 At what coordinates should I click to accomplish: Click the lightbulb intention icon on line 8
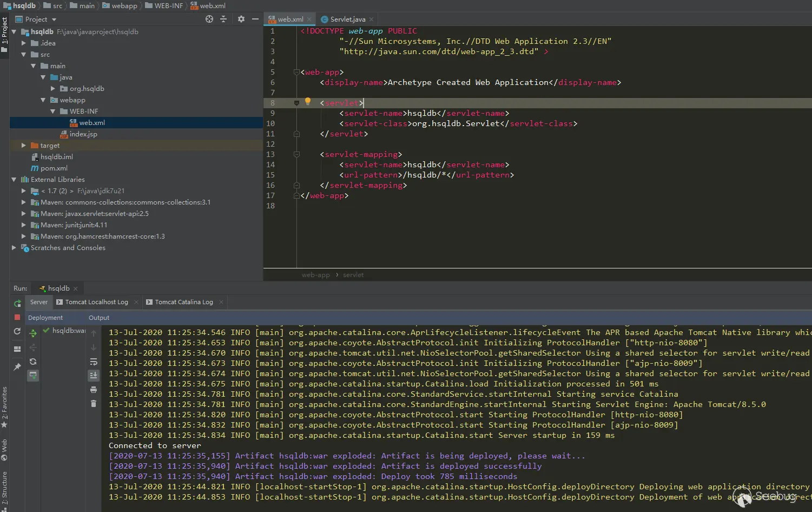[308, 102]
